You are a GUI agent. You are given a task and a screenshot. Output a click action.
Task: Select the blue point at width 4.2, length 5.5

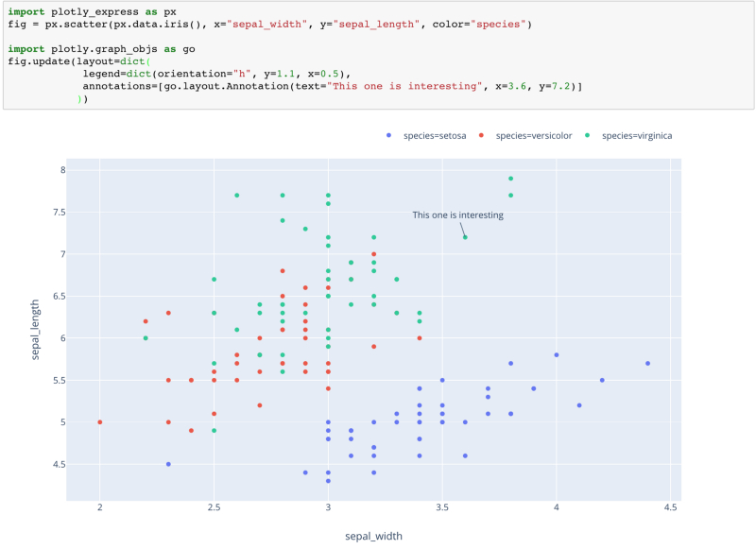pos(602,380)
